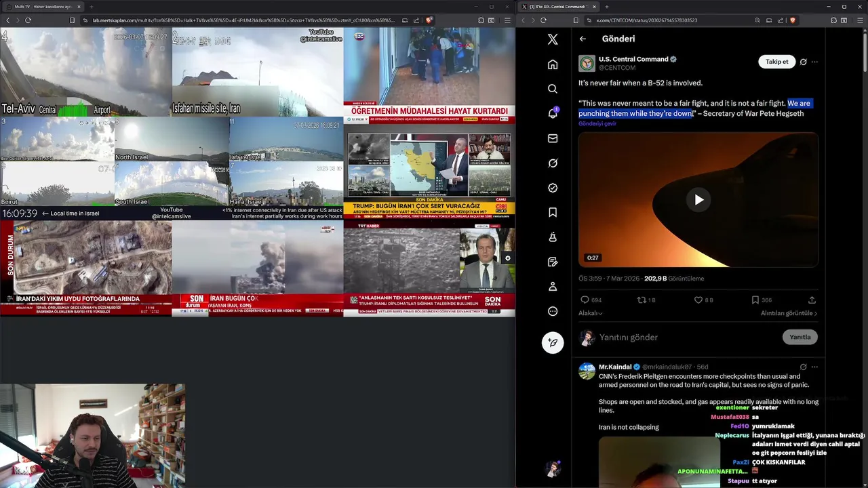
Task: Open Grok icon in X left sidebar
Action: [553, 163]
